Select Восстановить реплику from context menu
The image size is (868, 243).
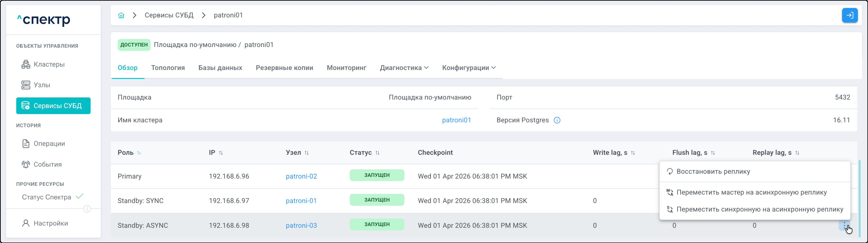click(713, 171)
